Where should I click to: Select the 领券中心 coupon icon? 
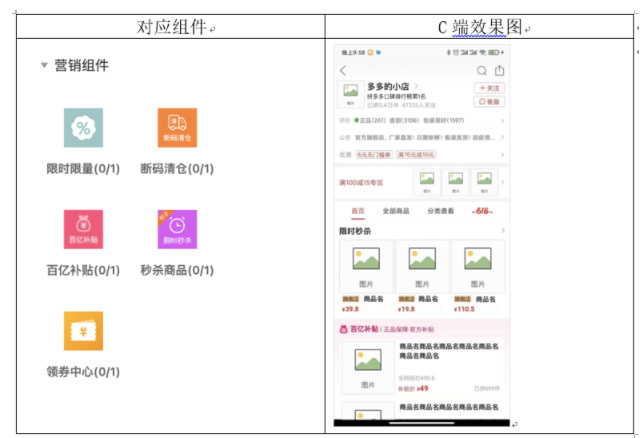click(83, 331)
